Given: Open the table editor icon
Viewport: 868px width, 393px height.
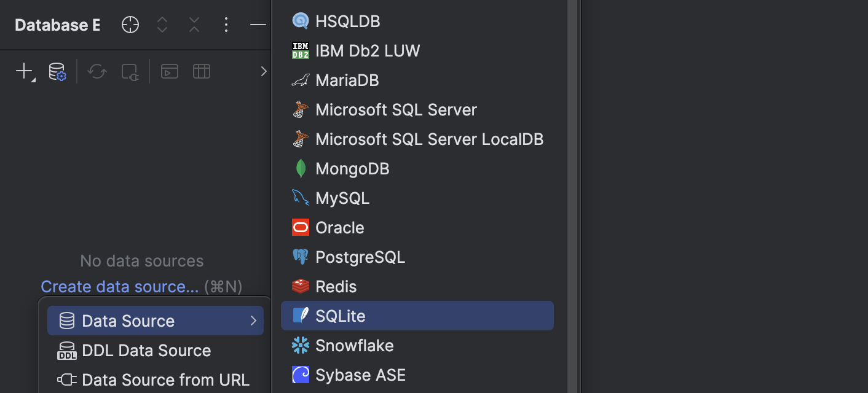Looking at the screenshot, I should (x=201, y=71).
